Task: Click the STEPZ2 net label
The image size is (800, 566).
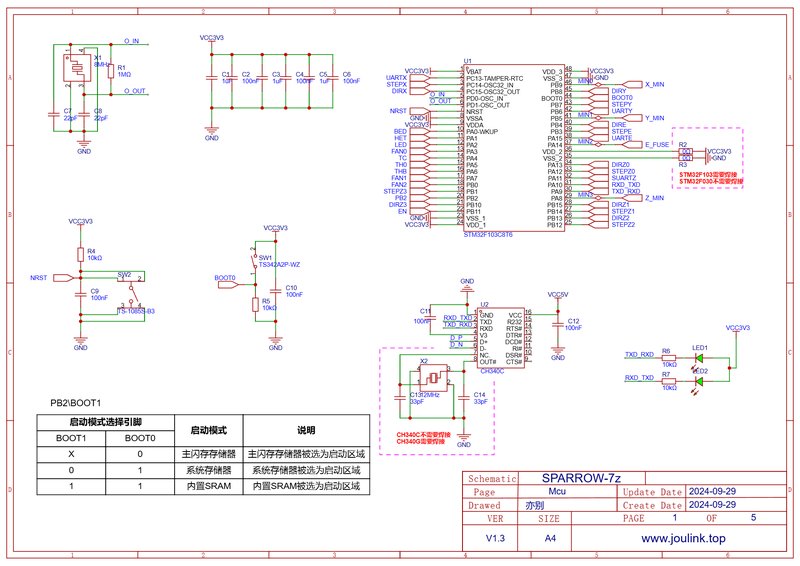Action: click(623, 225)
